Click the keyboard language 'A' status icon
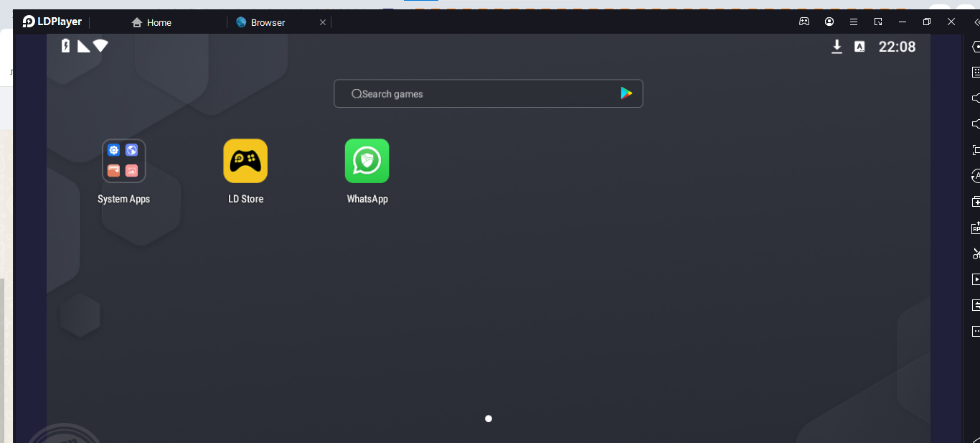The width and height of the screenshot is (980, 443). [859, 47]
